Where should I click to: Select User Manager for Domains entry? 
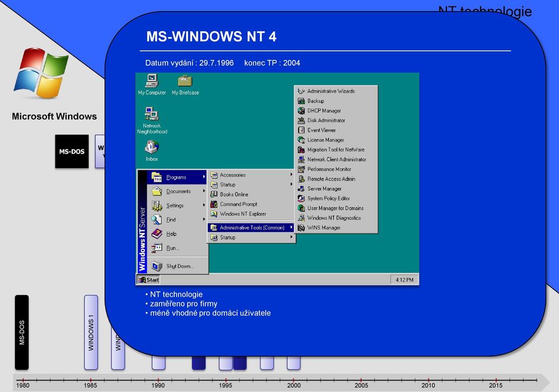(x=336, y=208)
